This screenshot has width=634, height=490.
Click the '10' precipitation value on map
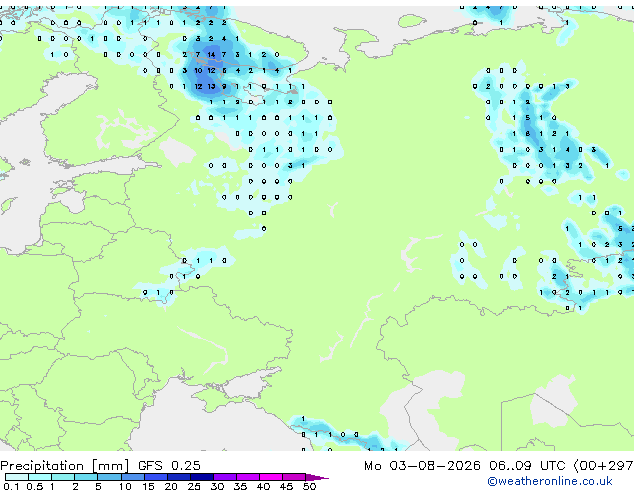(x=198, y=70)
